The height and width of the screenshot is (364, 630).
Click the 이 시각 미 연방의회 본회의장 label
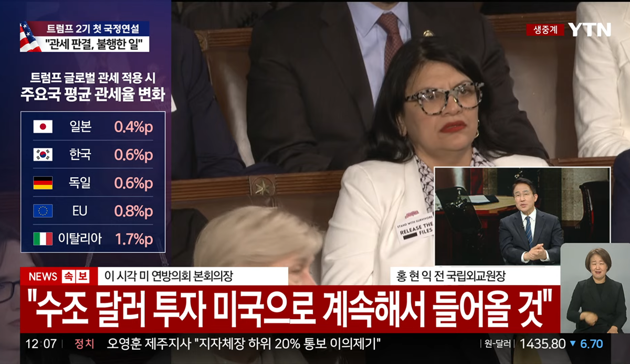(169, 276)
